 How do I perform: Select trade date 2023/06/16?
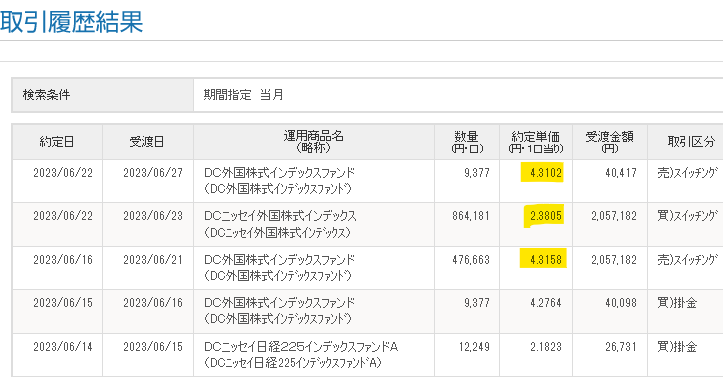(63, 259)
